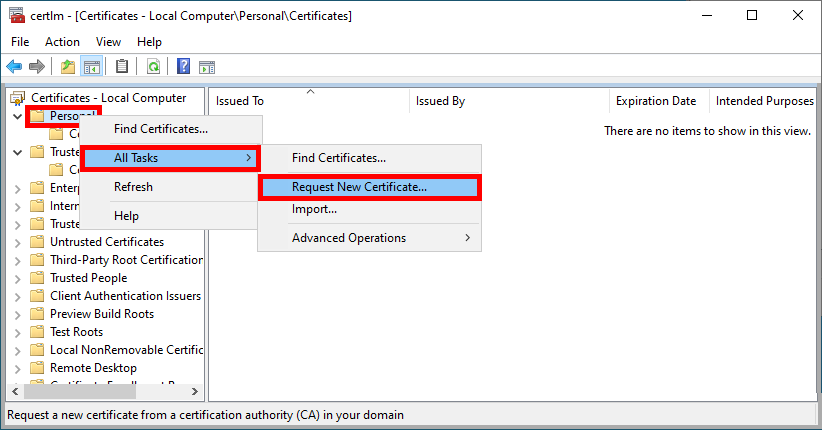The height and width of the screenshot is (430, 822).
Task: Click Refresh in the context menu
Action: 133,187
